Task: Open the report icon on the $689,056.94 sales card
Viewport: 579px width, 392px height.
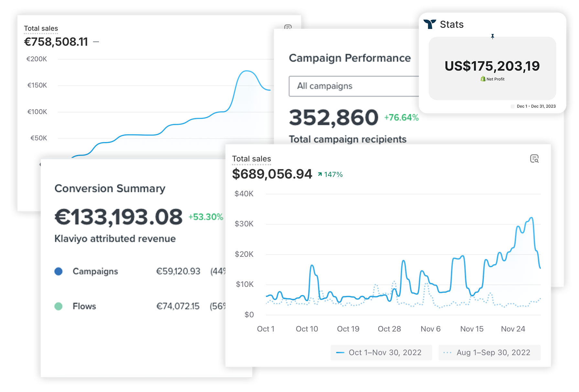Action: coord(534,159)
